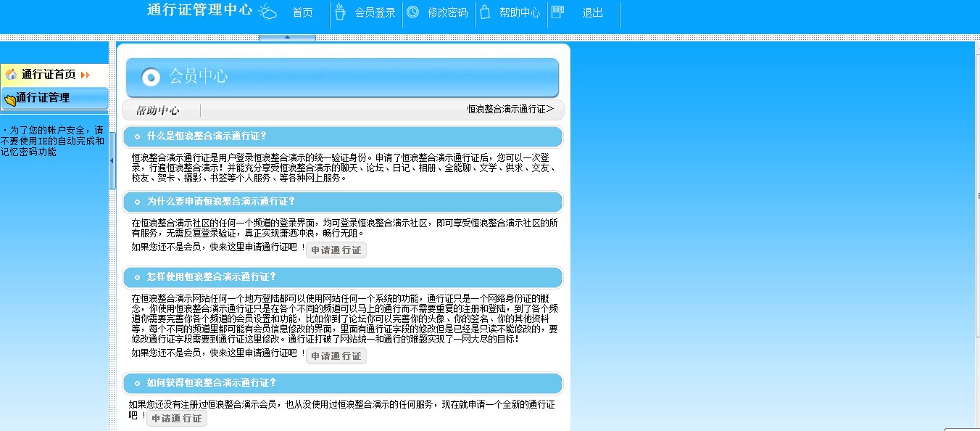Click paragraph starting 在恒浪整合演示社区的任何一个频道

click(344, 229)
